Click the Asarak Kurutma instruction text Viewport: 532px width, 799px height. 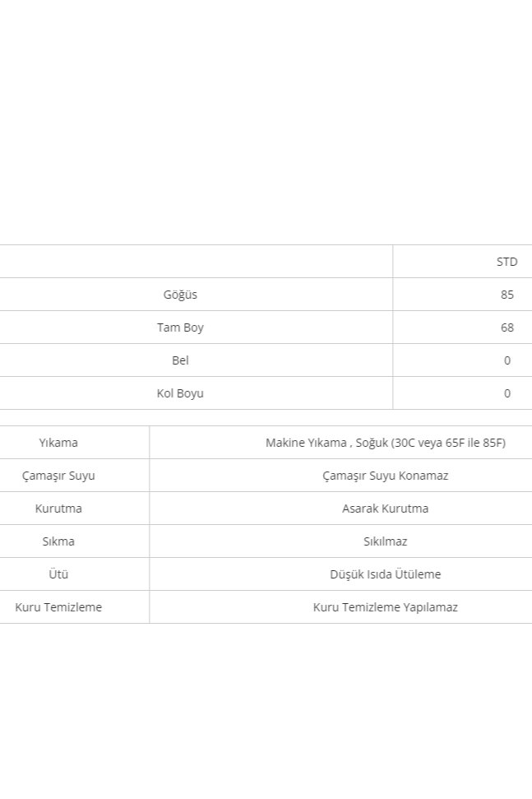coord(385,509)
